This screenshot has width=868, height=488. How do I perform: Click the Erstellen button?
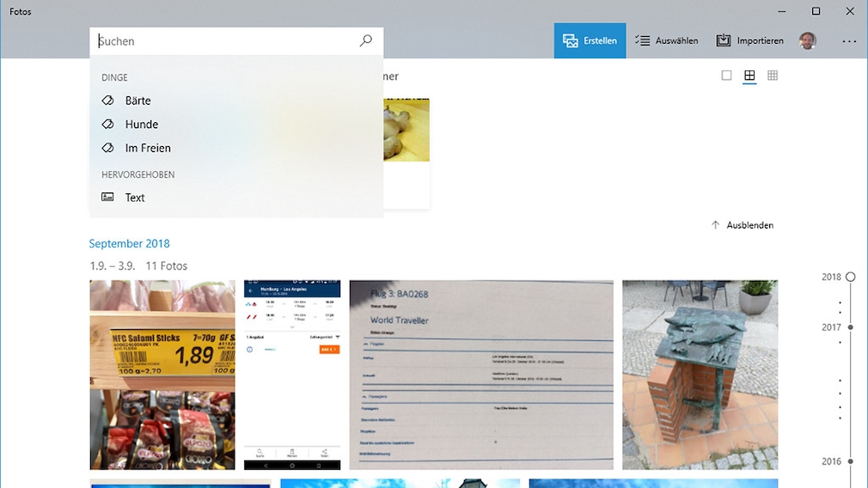coord(590,40)
